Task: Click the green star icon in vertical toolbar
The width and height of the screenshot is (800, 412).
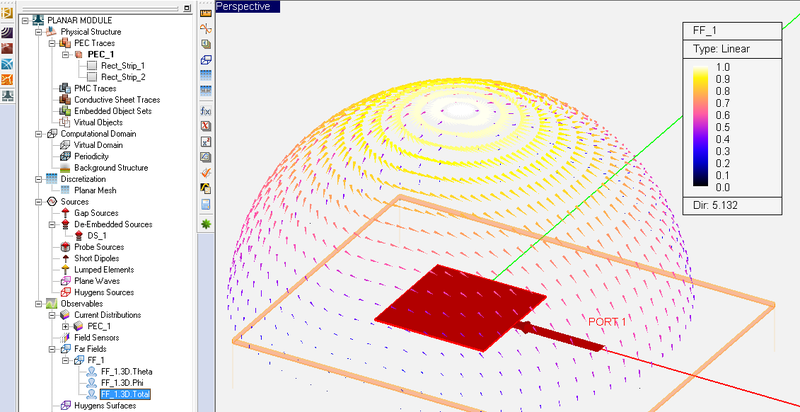Action: pyautogui.click(x=205, y=223)
